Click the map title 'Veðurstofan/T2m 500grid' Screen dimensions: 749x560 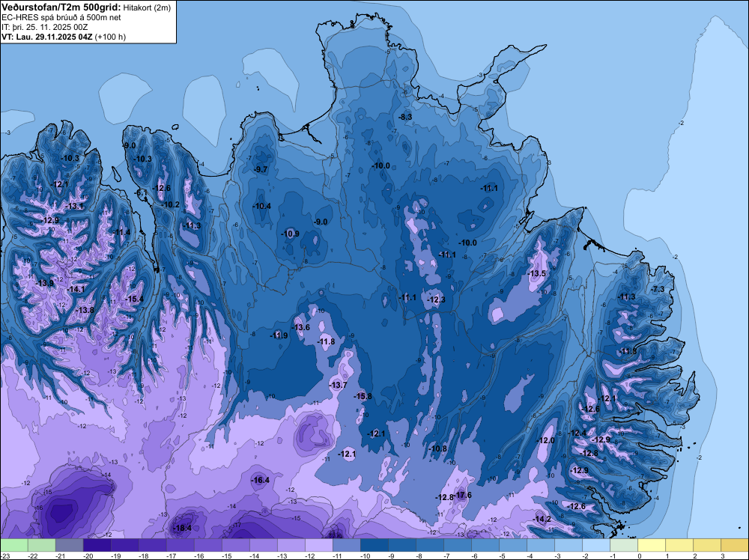point(60,7)
